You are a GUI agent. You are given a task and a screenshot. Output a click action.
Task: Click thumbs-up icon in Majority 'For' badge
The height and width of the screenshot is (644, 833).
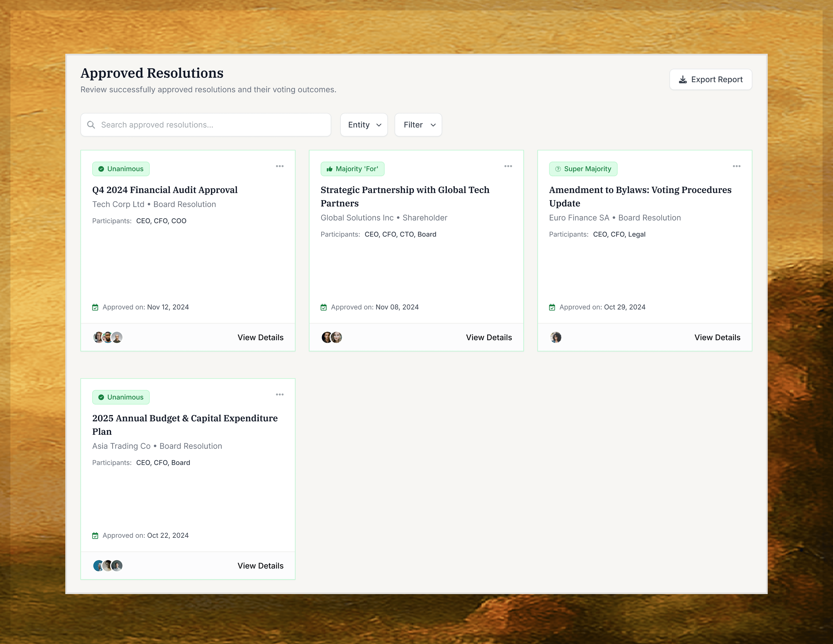click(330, 169)
